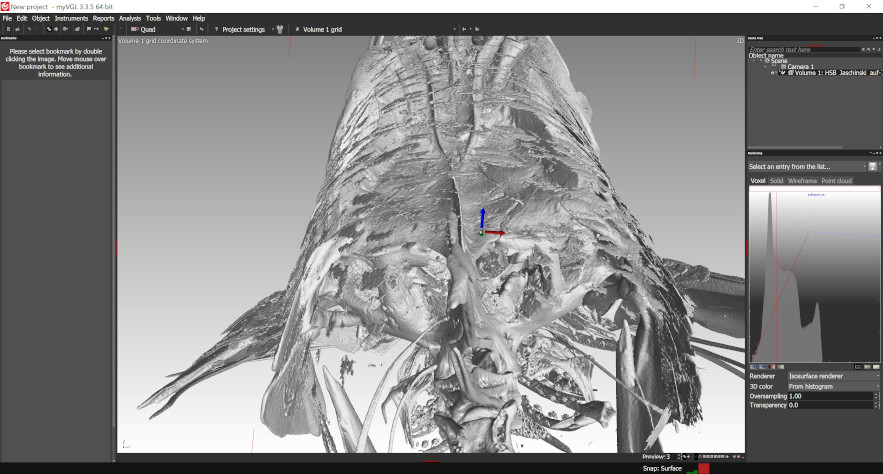Open the Tools menu
The image size is (883, 474).
[x=153, y=19]
